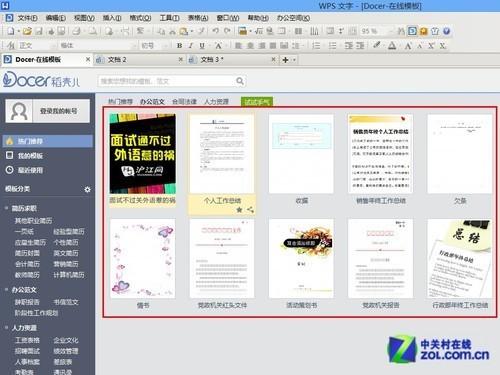Select the green highlighted category tab
Screen dimensions: 500x375
pyautogui.click(x=257, y=102)
